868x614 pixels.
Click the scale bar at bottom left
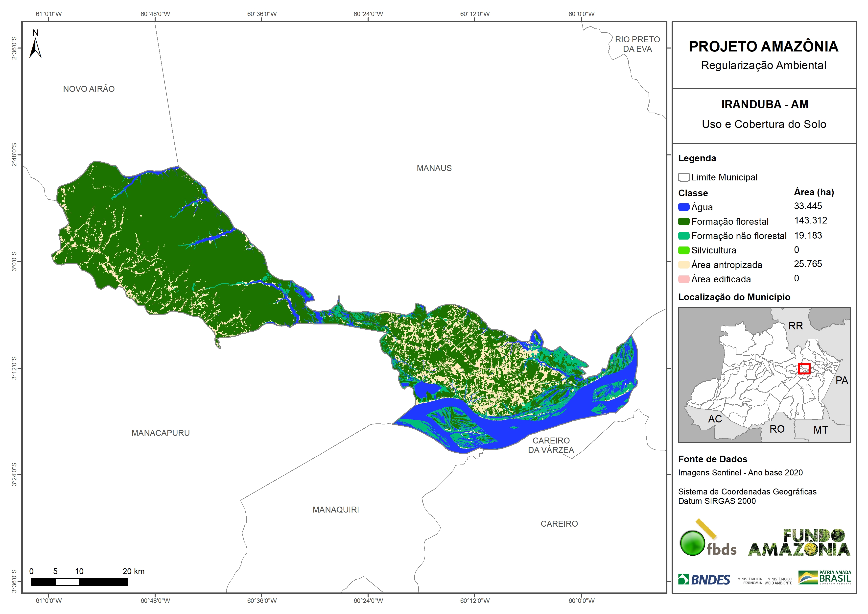click(x=79, y=582)
